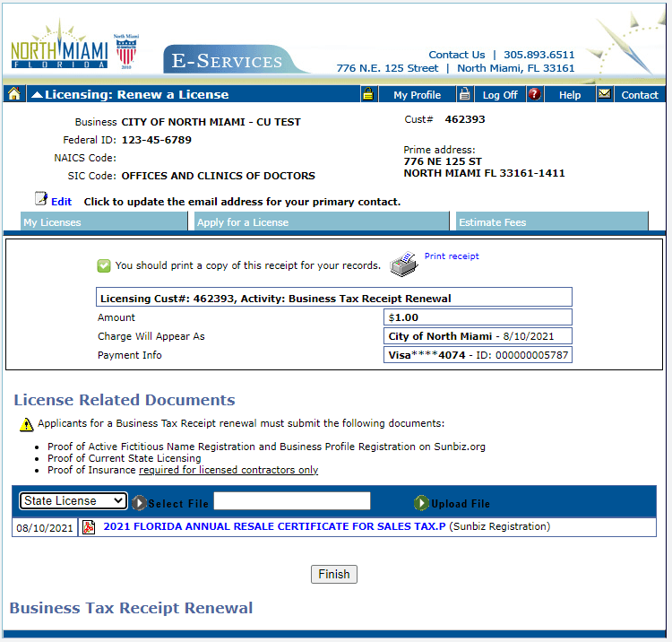
Task: Click the Federal ID 123-45-6789
Action: (x=157, y=140)
